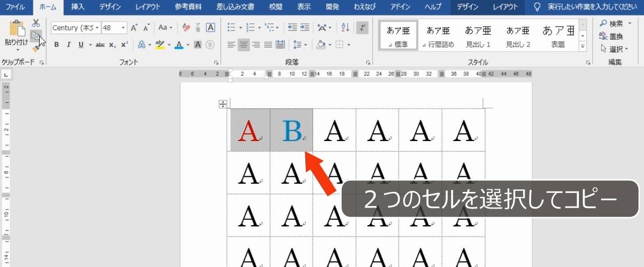Apply distributed alignment
This screenshot has width=644, height=267.
(280, 45)
